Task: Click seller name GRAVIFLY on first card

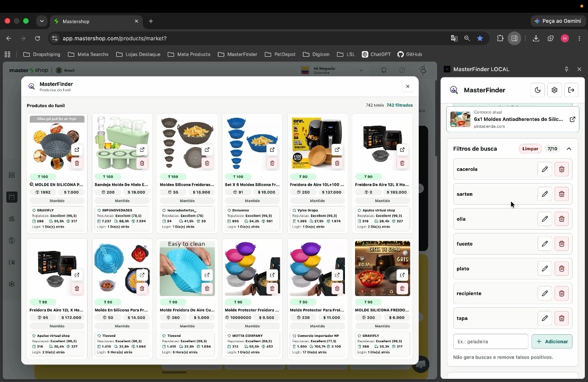Action: [46, 210]
